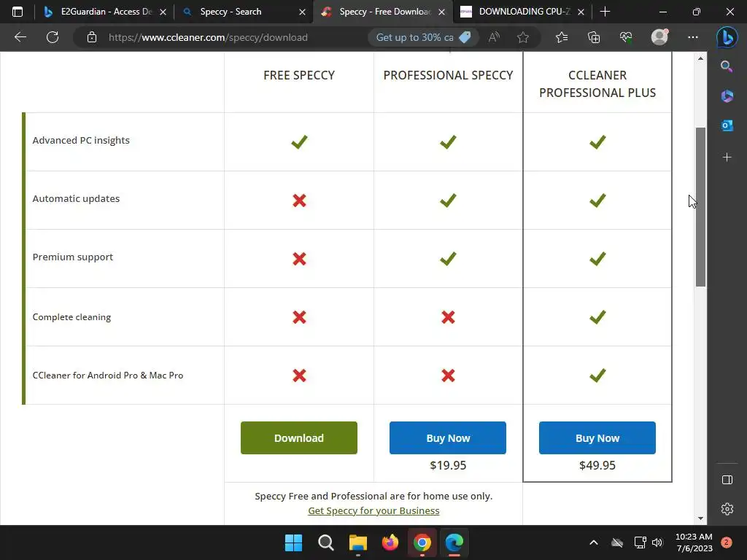
Task: Close the DOWNLOADING CPU-Z tab
Action: [581, 12]
